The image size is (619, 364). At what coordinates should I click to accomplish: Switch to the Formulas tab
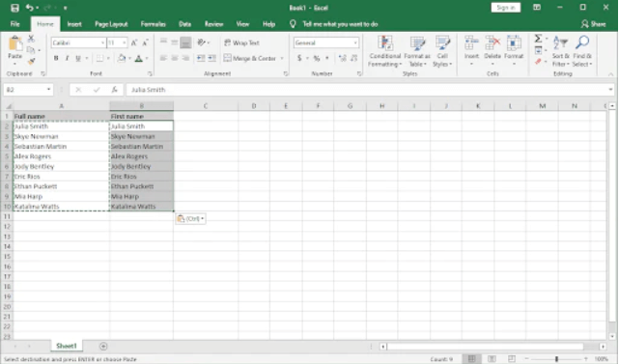coord(154,24)
